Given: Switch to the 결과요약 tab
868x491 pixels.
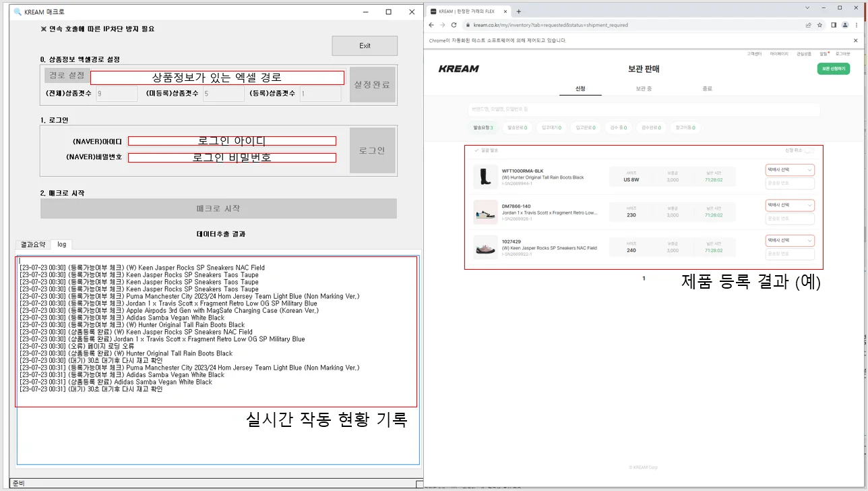Looking at the screenshot, I should (x=33, y=244).
